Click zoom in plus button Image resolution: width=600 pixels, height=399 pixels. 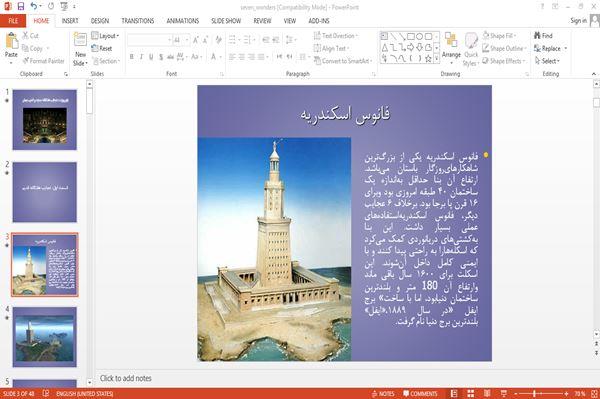pyautogui.click(x=566, y=394)
